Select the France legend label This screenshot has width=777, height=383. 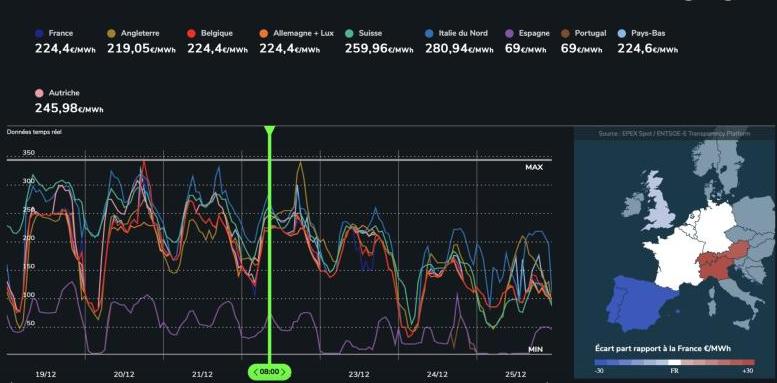point(61,33)
